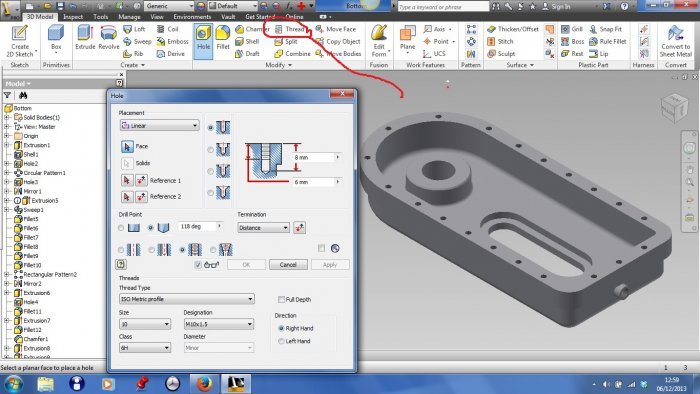Select the Extrude tool in the ribbon

coord(85,37)
